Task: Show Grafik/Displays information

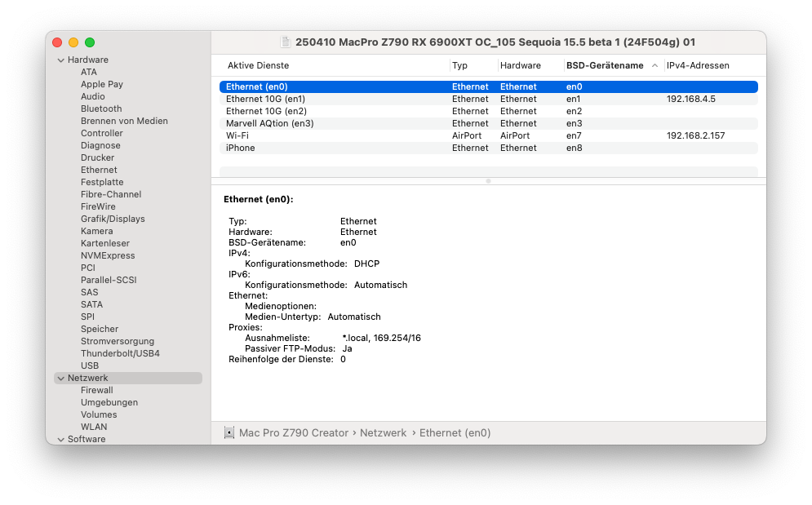Action: (113, 219)
